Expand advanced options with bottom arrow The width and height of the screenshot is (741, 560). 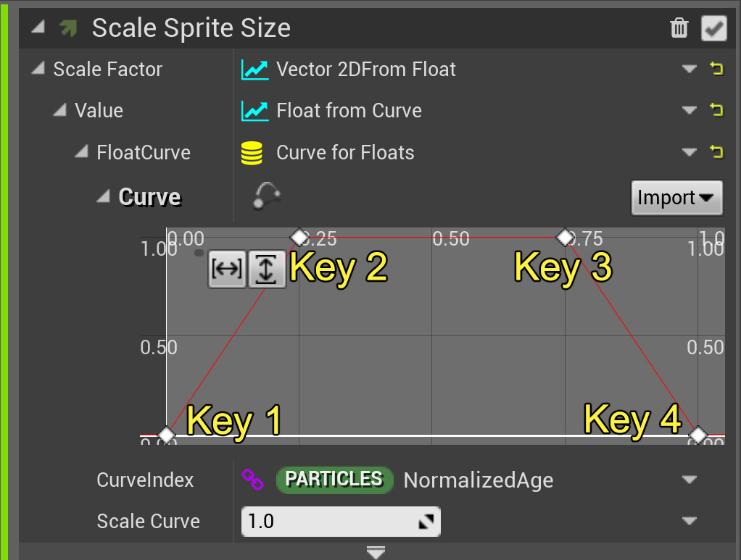[376, 553]
